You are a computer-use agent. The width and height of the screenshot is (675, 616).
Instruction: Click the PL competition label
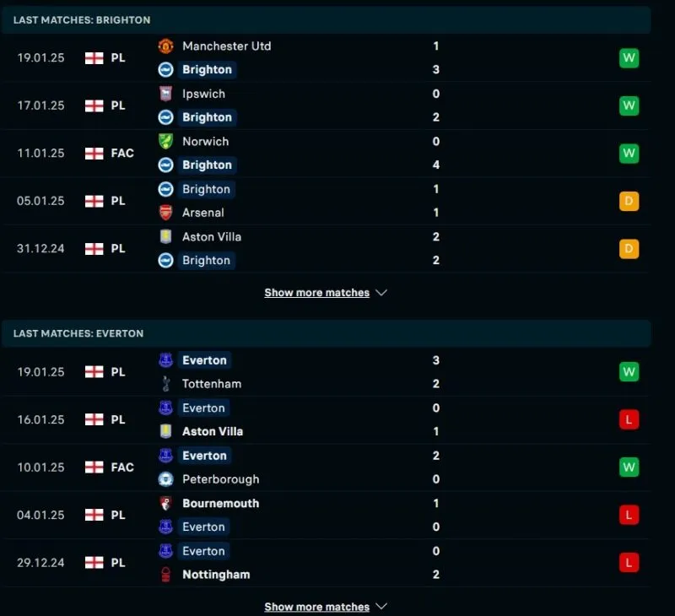click(x=119, y=57)
